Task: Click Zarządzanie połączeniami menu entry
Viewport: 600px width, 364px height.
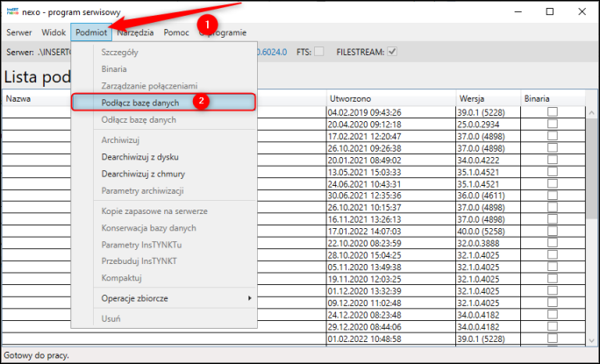Action: pyautogui.click(x=163, y=86)
